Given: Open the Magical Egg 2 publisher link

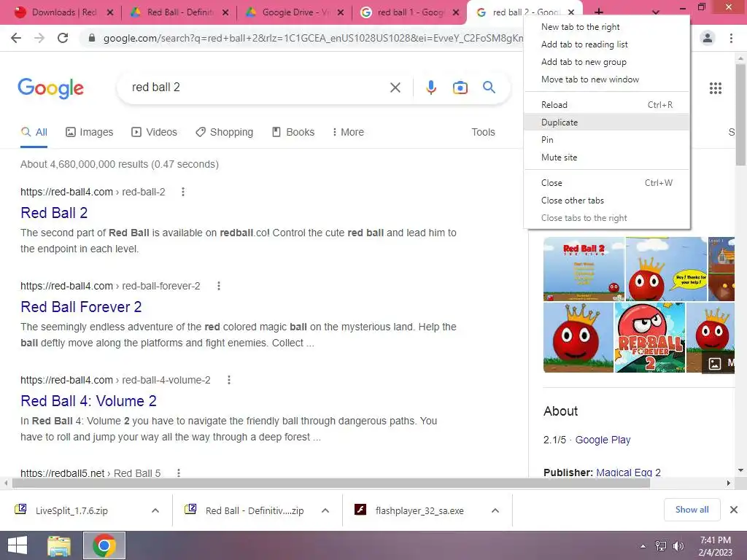Looking at the screenshot, I should coord(628,472).
